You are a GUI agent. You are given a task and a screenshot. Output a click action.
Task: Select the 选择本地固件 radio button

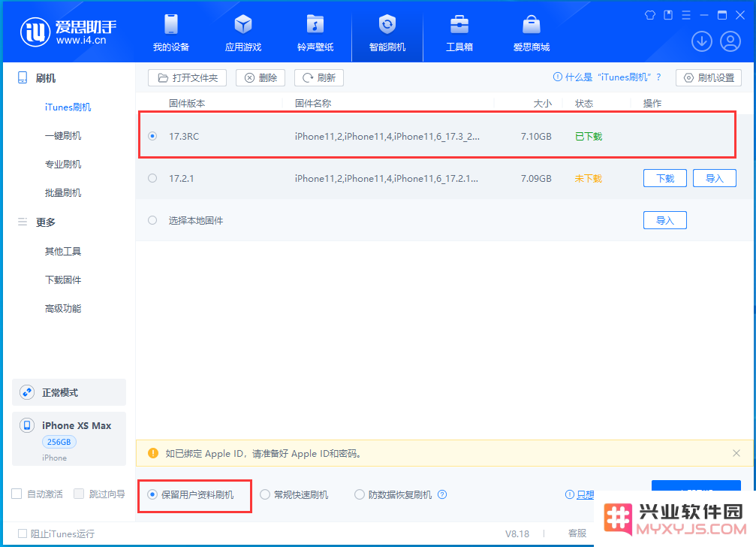[152, 220]
